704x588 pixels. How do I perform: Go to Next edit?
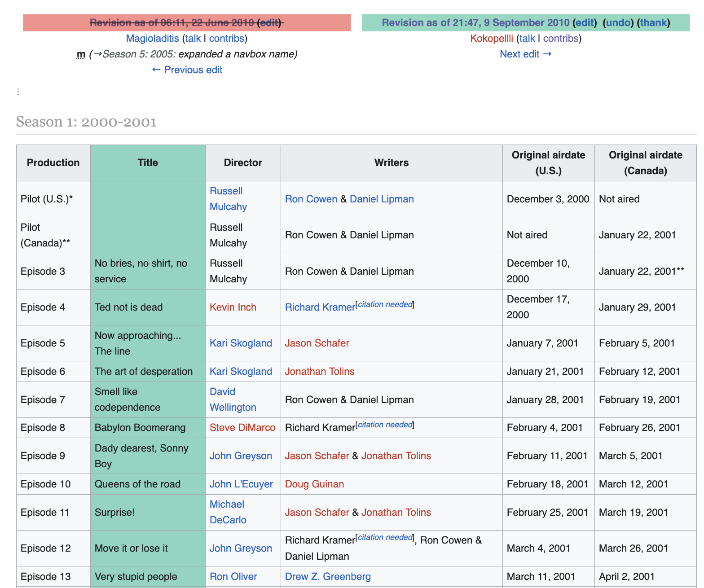(526, 54)
